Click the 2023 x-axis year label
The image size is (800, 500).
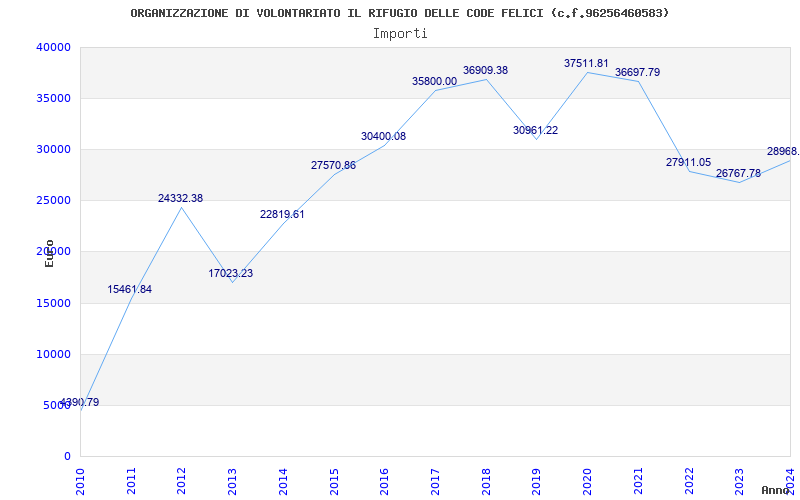click(x=740, y=482)
